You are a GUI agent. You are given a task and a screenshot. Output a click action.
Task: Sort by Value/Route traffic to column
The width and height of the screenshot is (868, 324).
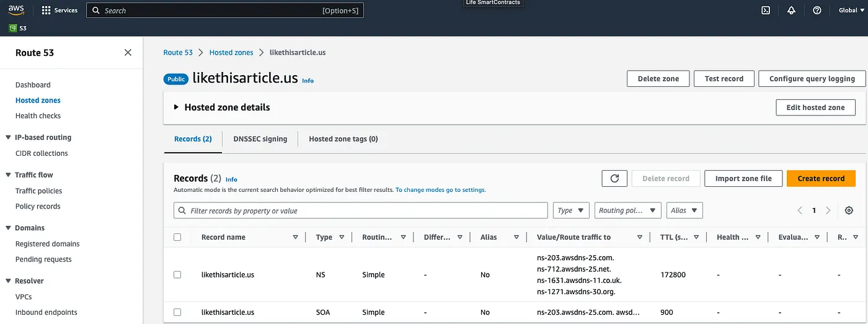click(x=639, y=237)
